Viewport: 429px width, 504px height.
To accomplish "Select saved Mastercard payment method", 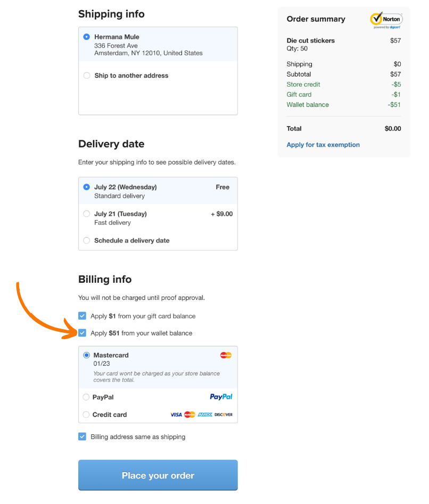I will (87, 355).
